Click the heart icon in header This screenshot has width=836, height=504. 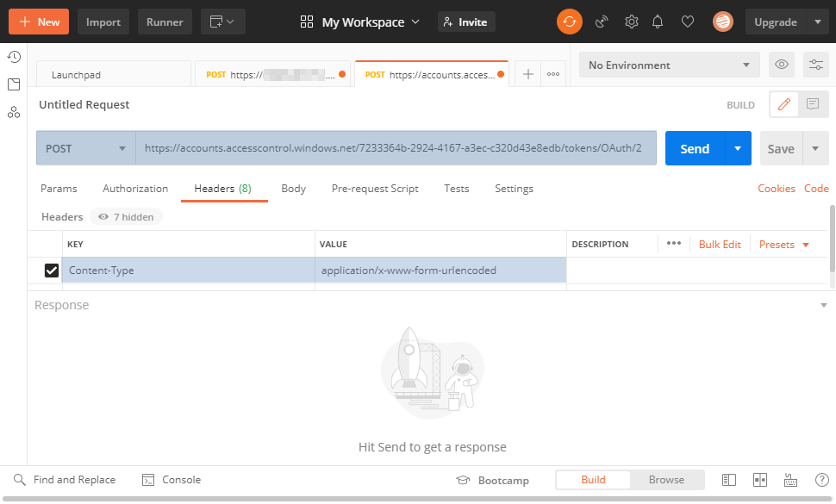pos(688,22)
